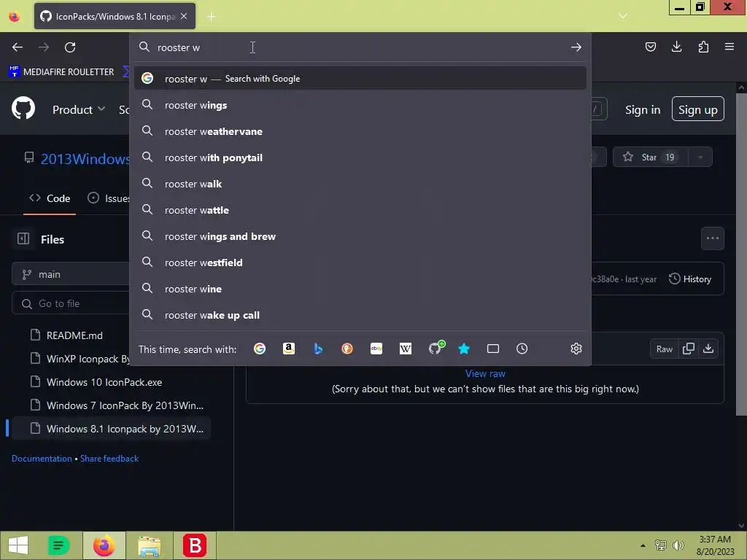This screenshot has width=747, height=560.
Task: Open extensions puzzle icon
Action: coord(703,47)
